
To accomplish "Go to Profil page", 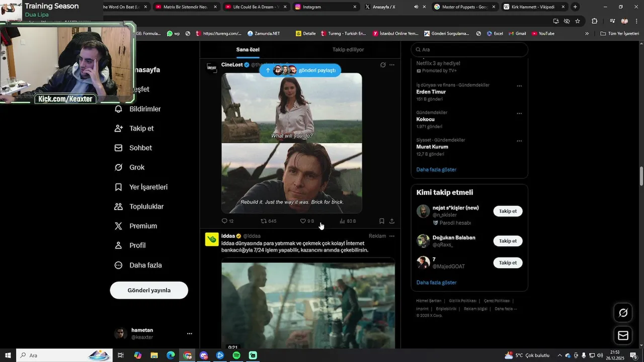I will [130, 245].
